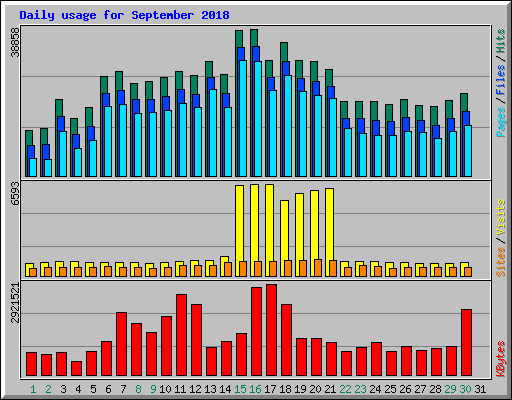This screenshot has height=400, width=512.
Task: Click day label 8 on the x-axis
Action: [x=138, y=389]
